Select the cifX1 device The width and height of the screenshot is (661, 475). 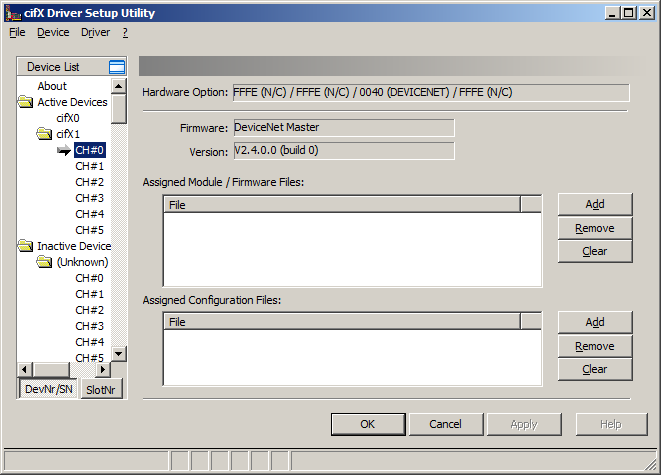coord(68,134)
